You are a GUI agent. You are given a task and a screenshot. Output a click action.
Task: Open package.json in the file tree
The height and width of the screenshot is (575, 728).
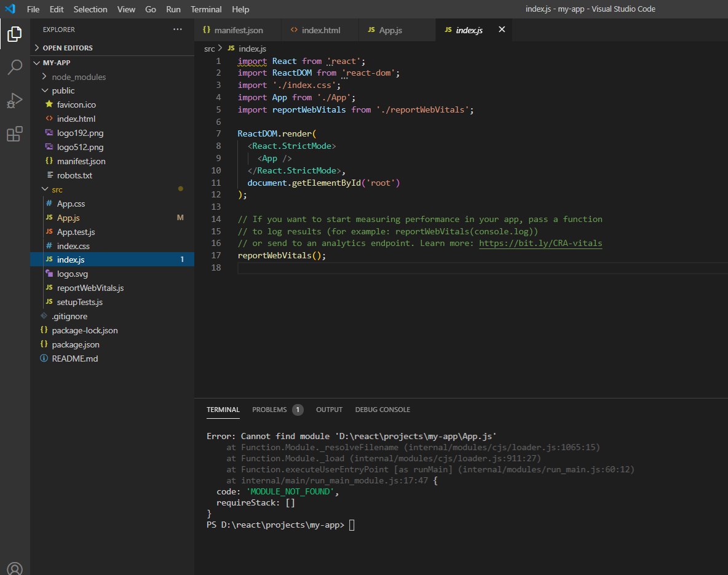76,344
